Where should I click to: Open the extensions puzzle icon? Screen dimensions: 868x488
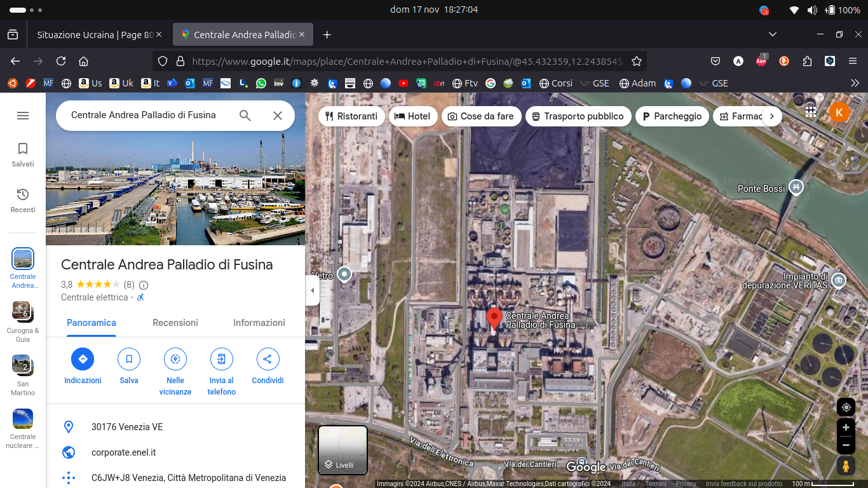pos(807,61)
